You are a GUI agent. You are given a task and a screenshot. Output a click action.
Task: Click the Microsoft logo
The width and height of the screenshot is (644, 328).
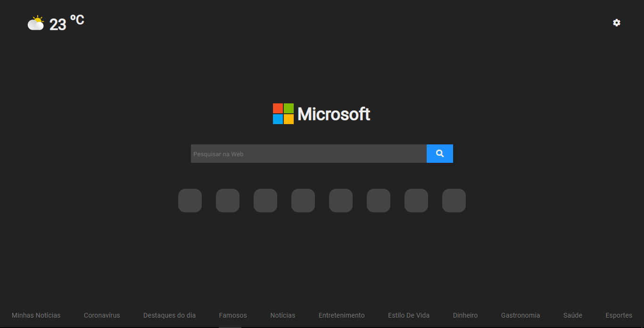(322, 114)
